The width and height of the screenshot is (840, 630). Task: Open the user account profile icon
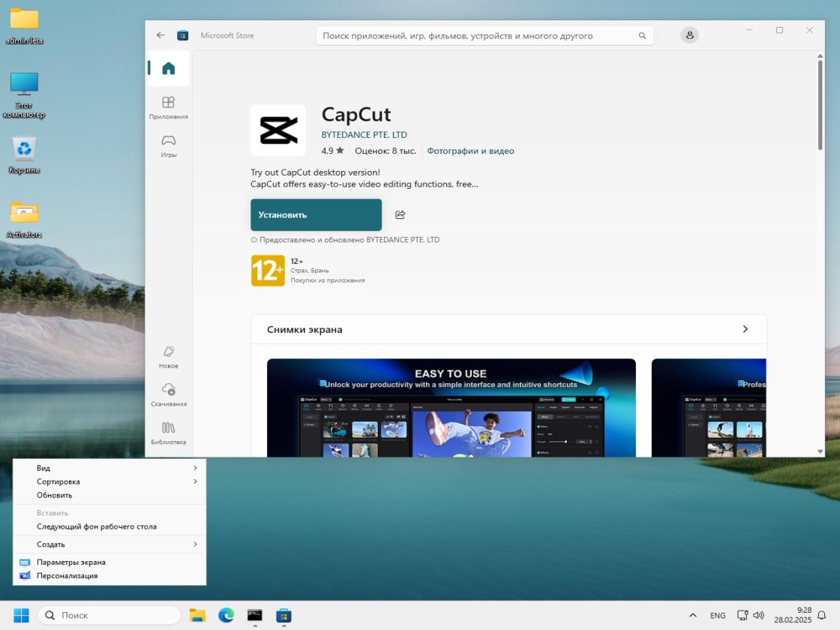tap(689, 35)
